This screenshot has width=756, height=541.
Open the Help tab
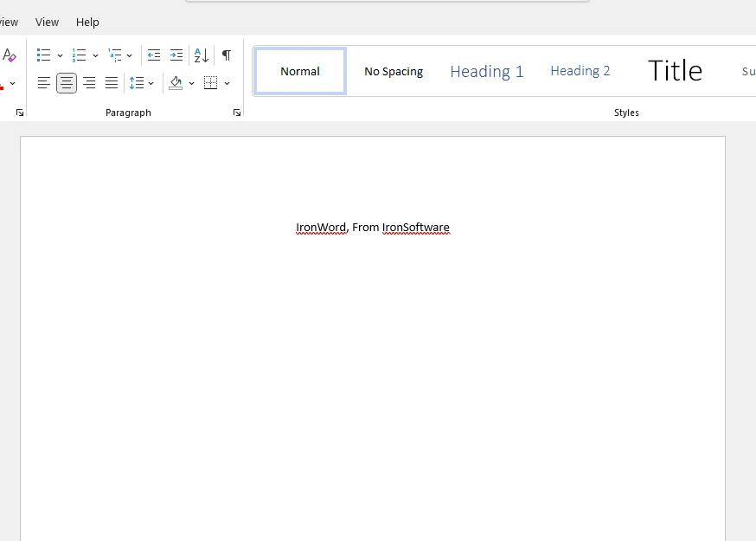87,22
